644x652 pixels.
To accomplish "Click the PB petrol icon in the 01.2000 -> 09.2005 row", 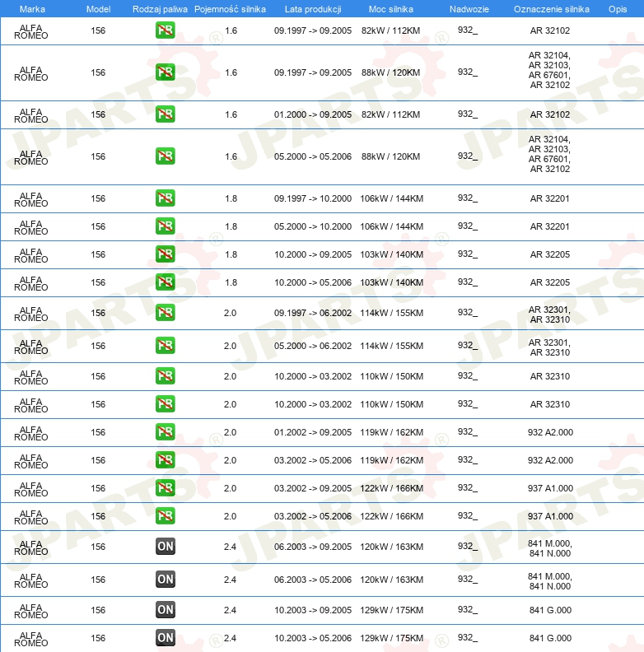I will (x=166, y=114).
